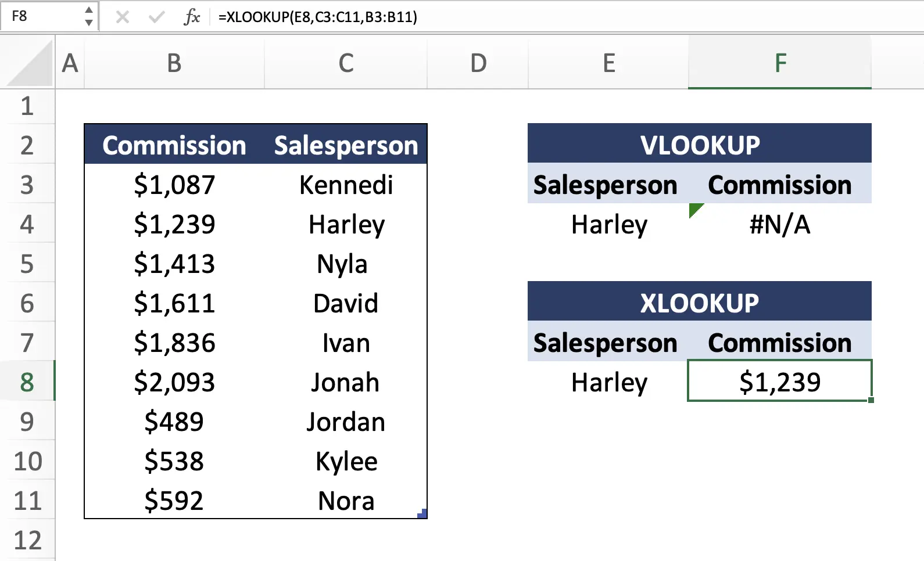Viewport: 924px width, 561px height.
Task: Click the Name Box showing F8
Action: 41,17
